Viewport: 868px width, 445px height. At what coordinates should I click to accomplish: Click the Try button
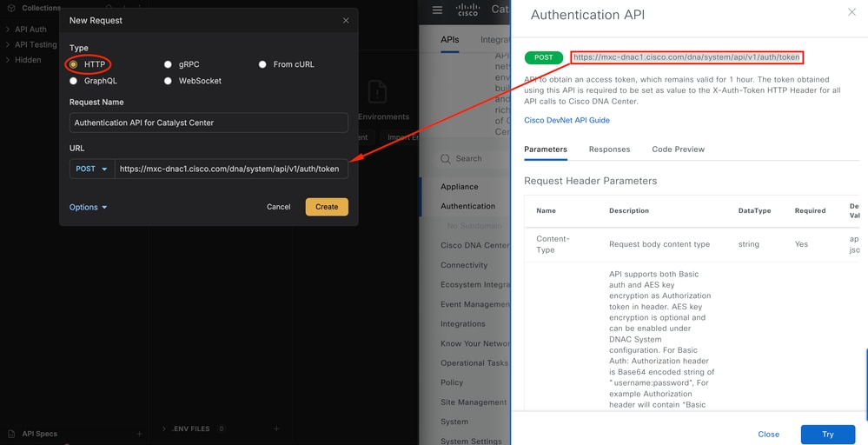tap(827, 435)
